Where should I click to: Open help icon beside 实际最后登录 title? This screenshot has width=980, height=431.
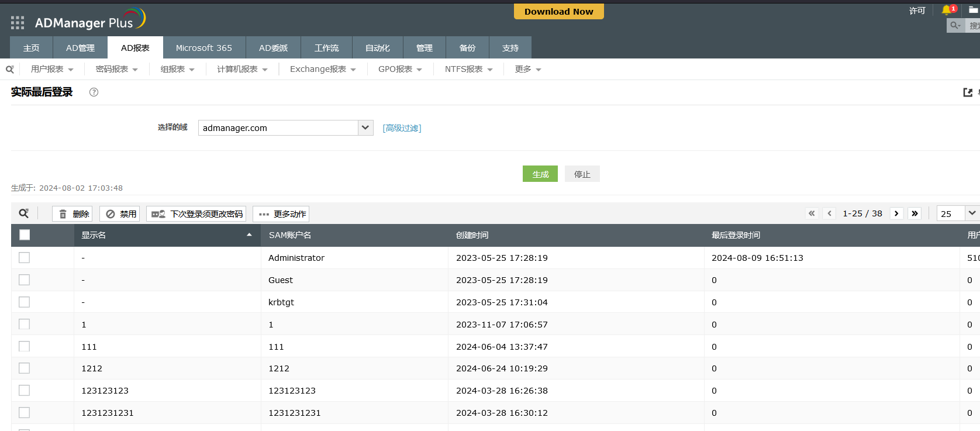click(94, 92)
